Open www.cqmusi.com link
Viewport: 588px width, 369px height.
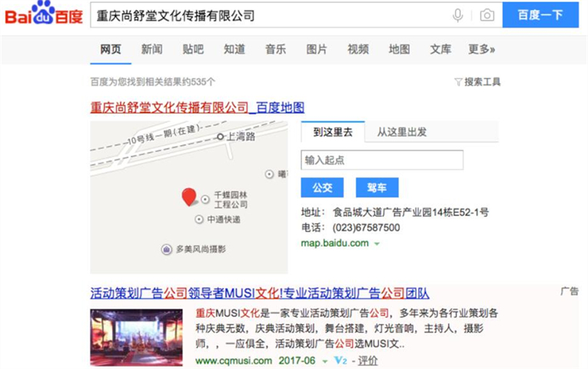(234, 361)
